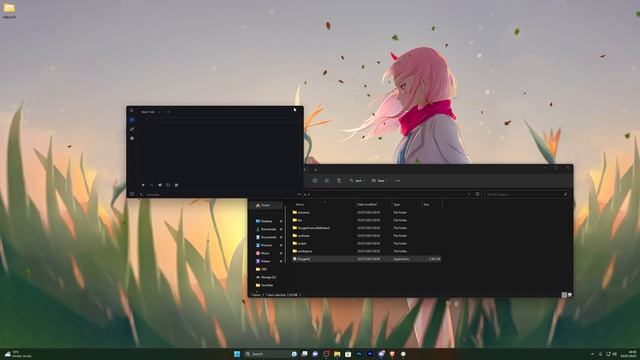Open Pictures in File Explorer sidebar
Image resolution: width=640 pixels, height=360 pixels.
(x=266, y=245)
